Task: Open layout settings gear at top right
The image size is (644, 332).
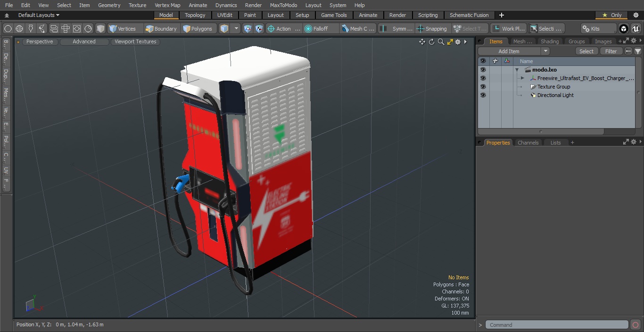Action: 636,15
